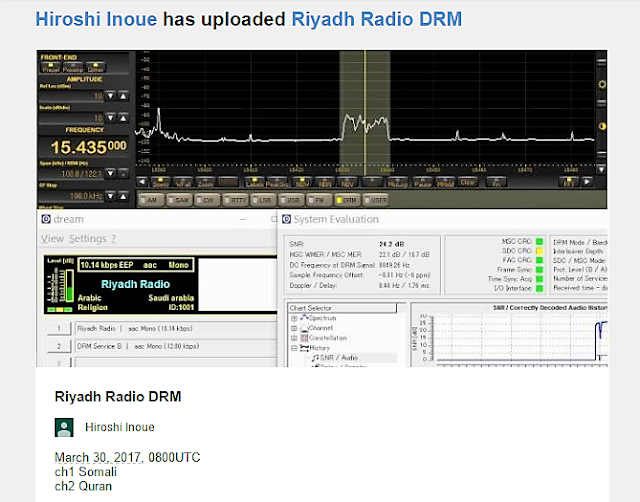Viewport: 640px width, 502px height.
Task: Select the WFall waterfall button
Action: 183,182
